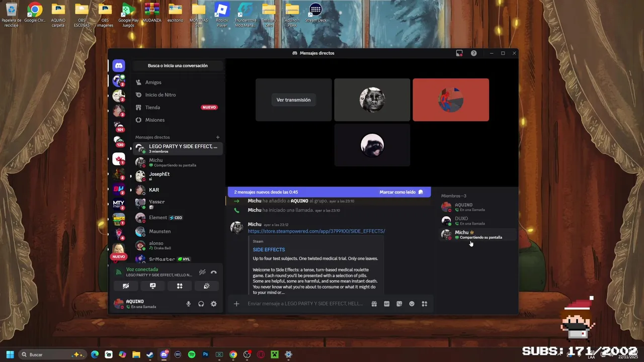Open attachment plus button in message bar

pos(236,304)
